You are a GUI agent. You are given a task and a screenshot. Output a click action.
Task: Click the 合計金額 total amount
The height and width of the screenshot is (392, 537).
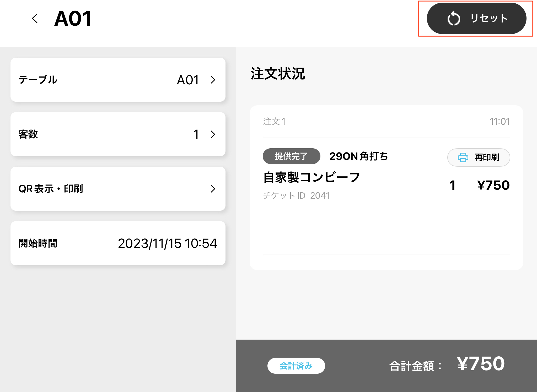480,364
